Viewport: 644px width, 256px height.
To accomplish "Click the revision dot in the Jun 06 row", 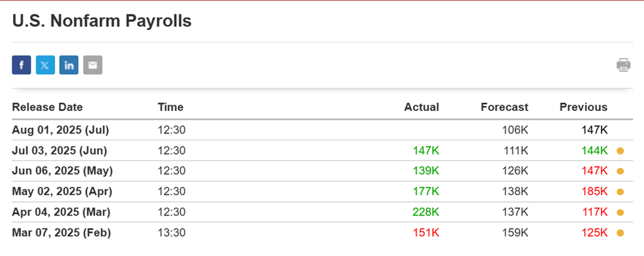I will (x=620, y=172).
